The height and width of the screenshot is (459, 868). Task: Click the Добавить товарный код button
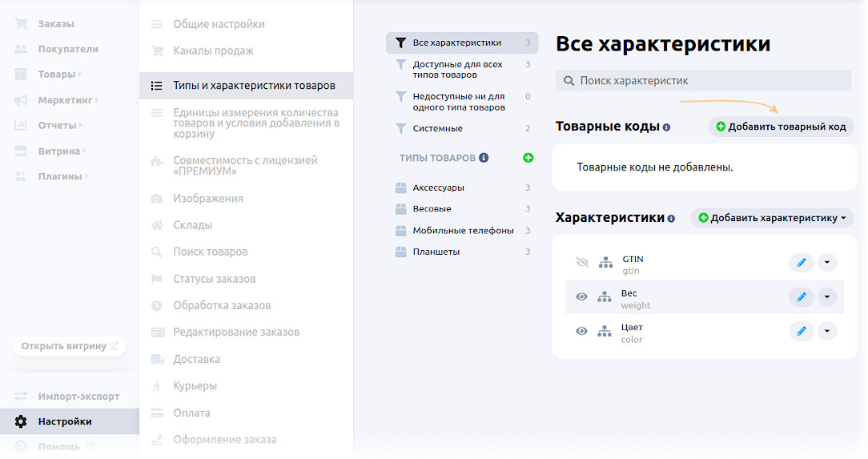pos(781,127)
